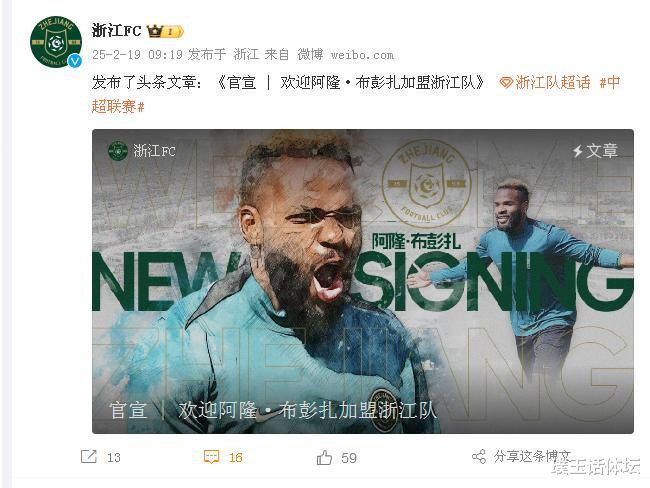
Task: Click the small Zhejiang FC logo on card
Action: [x=118, y=151]
